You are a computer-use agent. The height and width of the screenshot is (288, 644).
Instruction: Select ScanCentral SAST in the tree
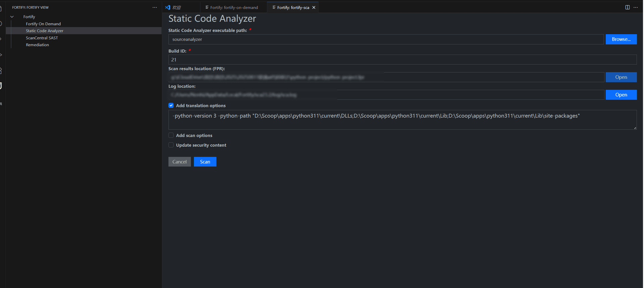coord(42,38)
